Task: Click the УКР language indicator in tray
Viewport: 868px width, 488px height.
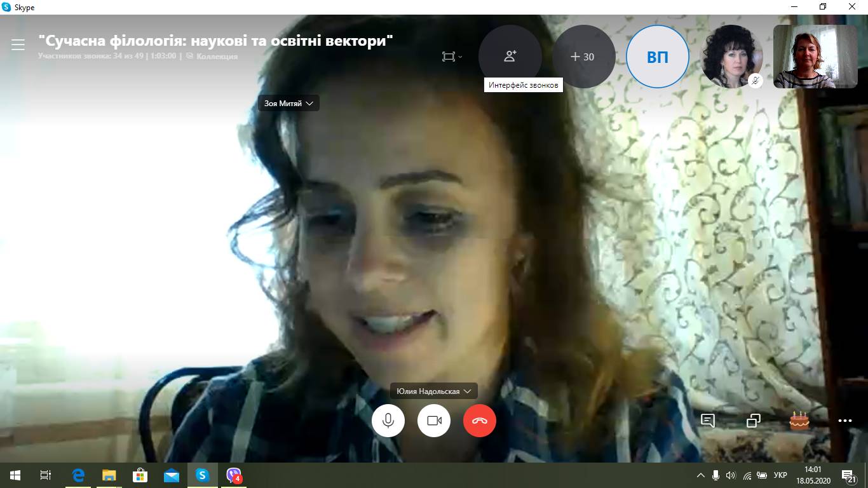Action: click(780, 475)
